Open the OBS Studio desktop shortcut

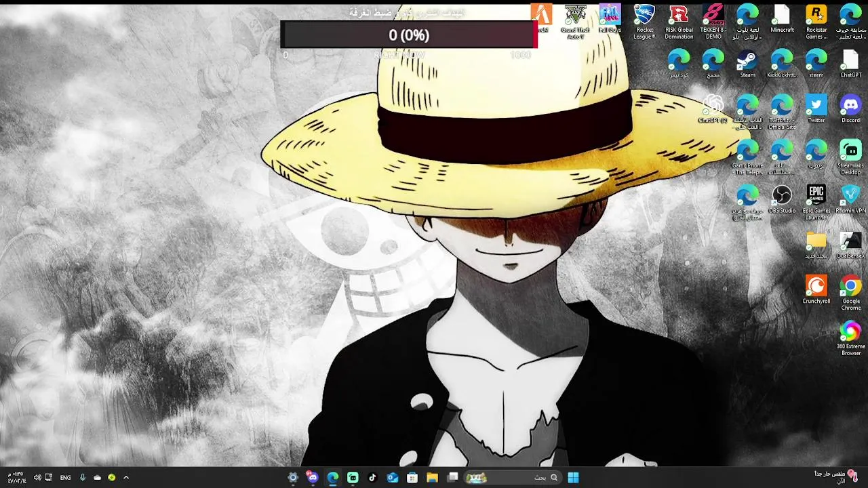782,199
